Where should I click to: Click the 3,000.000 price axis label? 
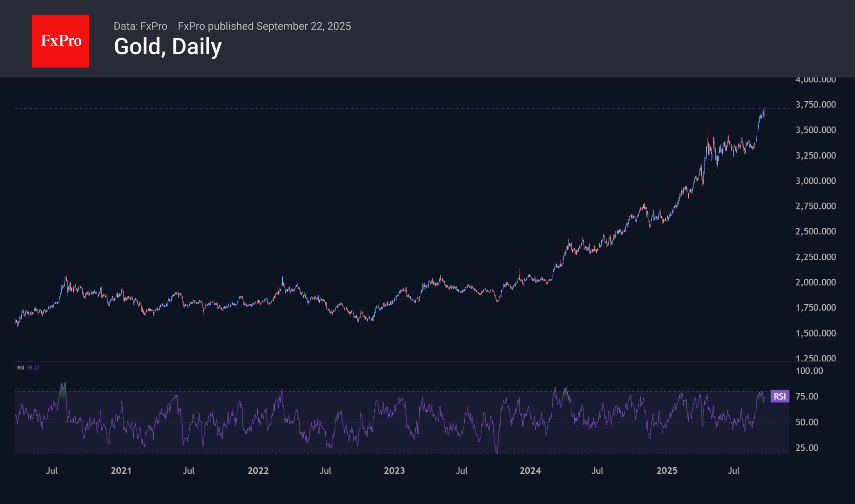(x=815, y=181)
